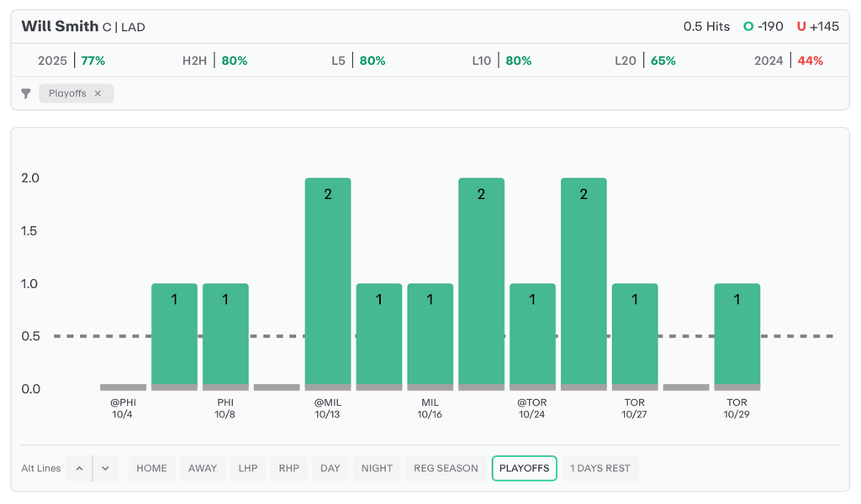Select the Under +145 odds
This screenshot has height=504, width=861.
coord(818,26)
